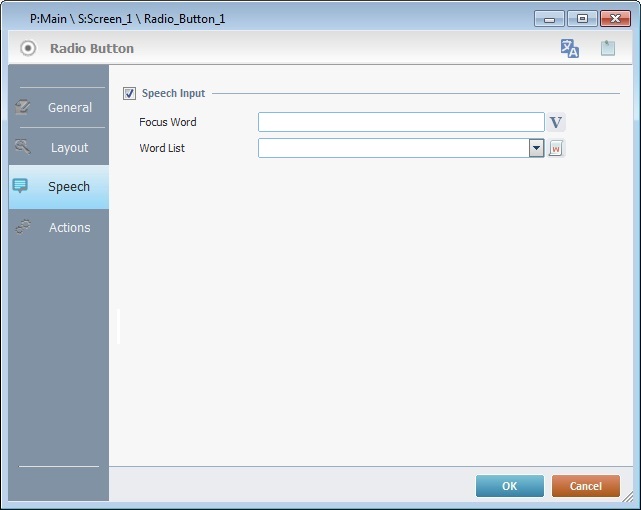
Task: Open the word list editor W icon
Action: 557,148
